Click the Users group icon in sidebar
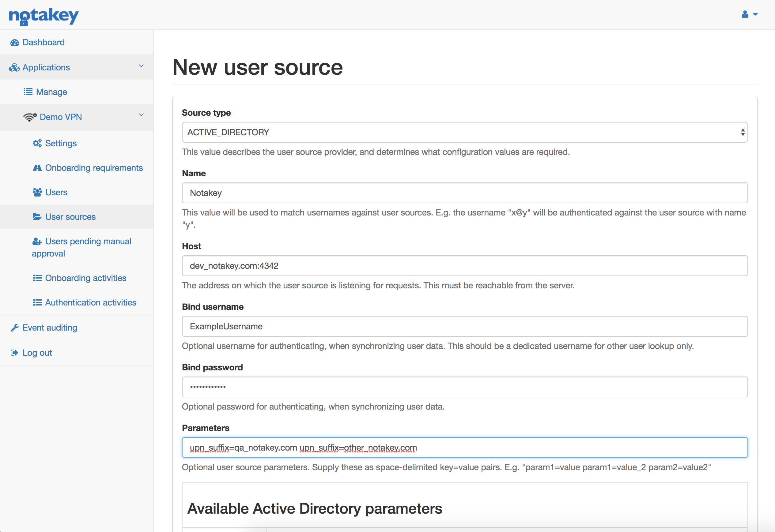Viewport: 775px width, 532px height. (37, 192)
